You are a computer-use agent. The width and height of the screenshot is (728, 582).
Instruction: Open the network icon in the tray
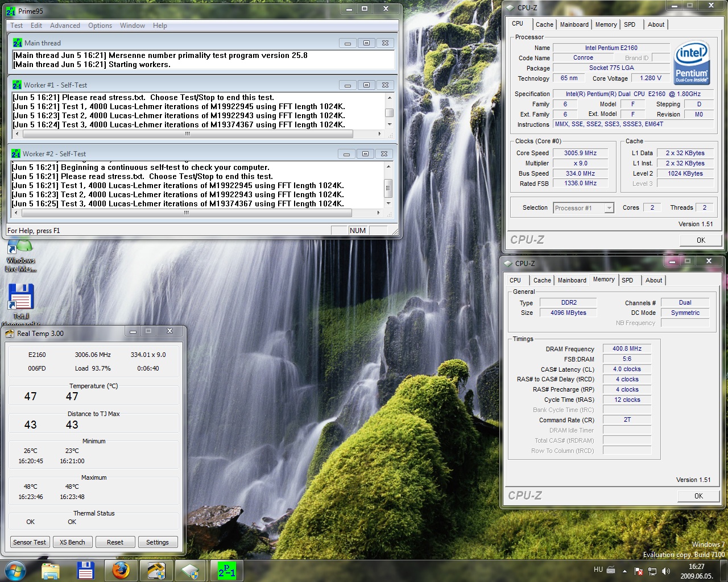[652, 571]
